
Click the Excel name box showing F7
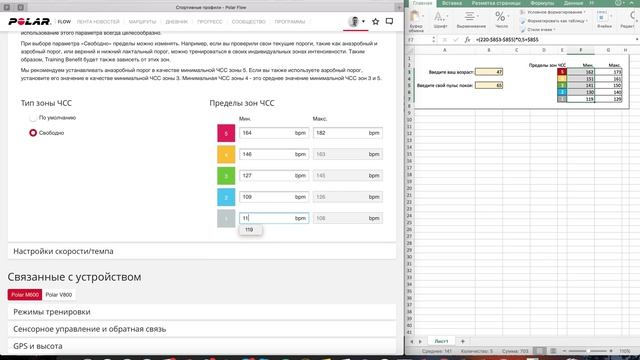pyautogui.click(x=420, y=40)
